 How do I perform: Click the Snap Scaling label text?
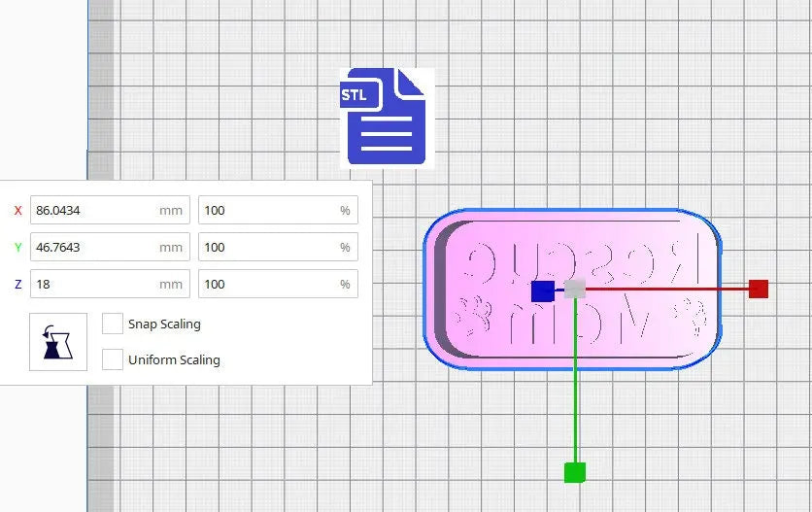point(164,324)
